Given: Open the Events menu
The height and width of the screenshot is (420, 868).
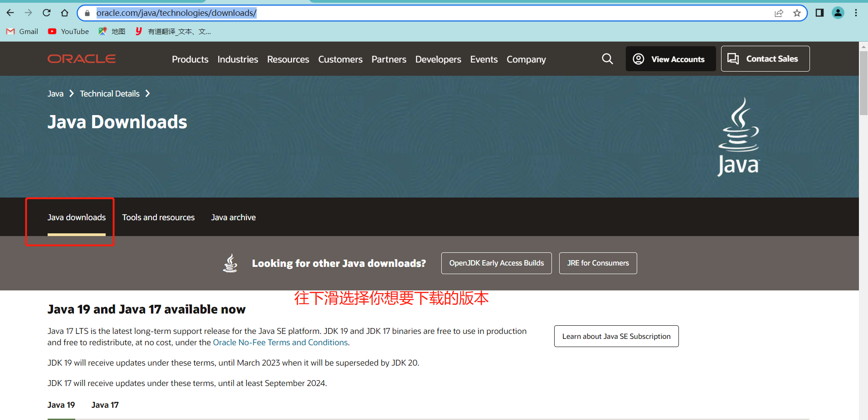Looking at the screenshot, I should pos(484,59).
